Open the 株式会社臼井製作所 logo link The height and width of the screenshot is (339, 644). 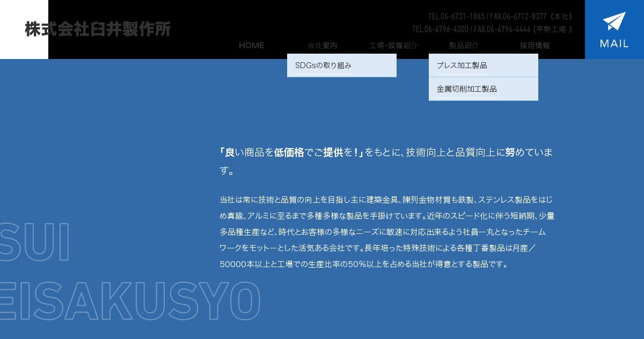pos(97,29)
